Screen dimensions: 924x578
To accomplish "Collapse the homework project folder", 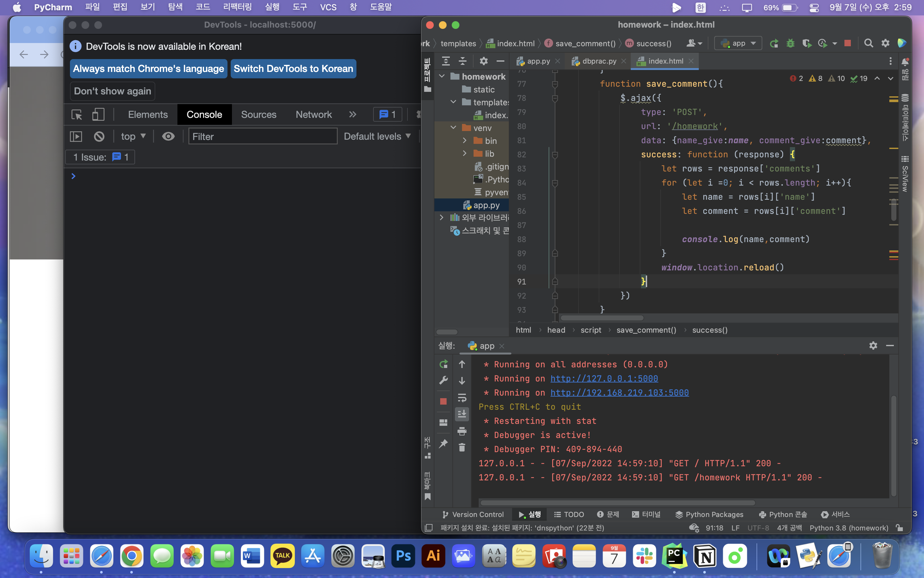I will point(442,76).
